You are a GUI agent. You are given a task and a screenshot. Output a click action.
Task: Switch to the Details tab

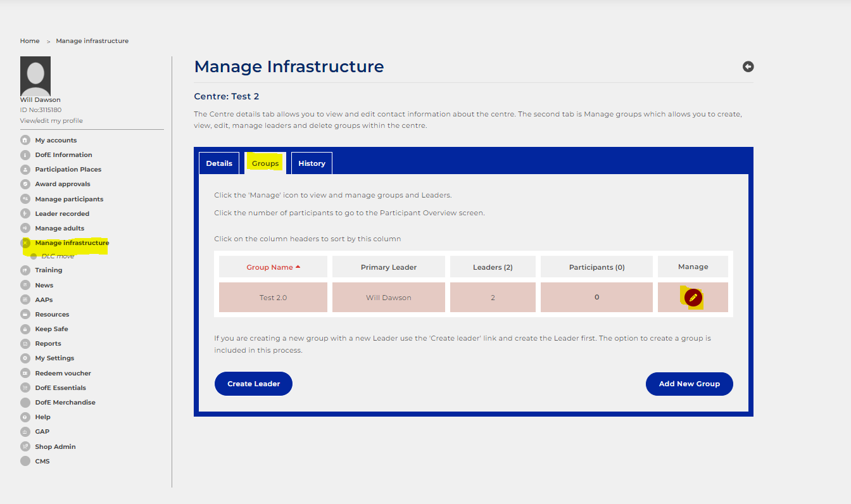click(219, 163)
